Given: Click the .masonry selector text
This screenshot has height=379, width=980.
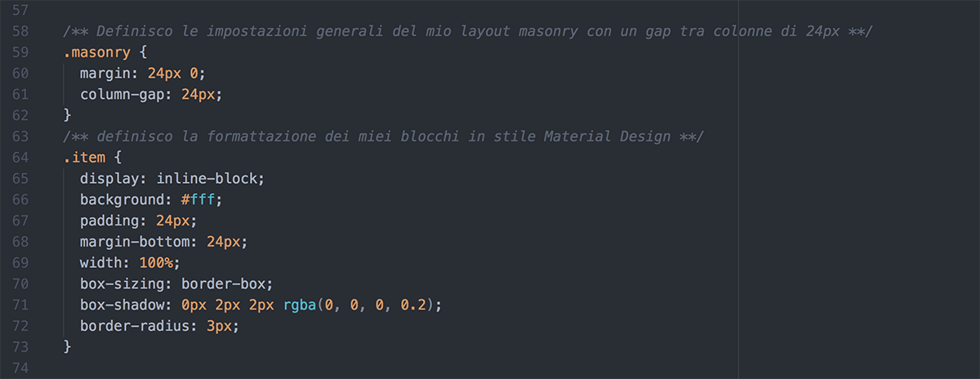Looking at the screenshot, I should coord(92,52).
